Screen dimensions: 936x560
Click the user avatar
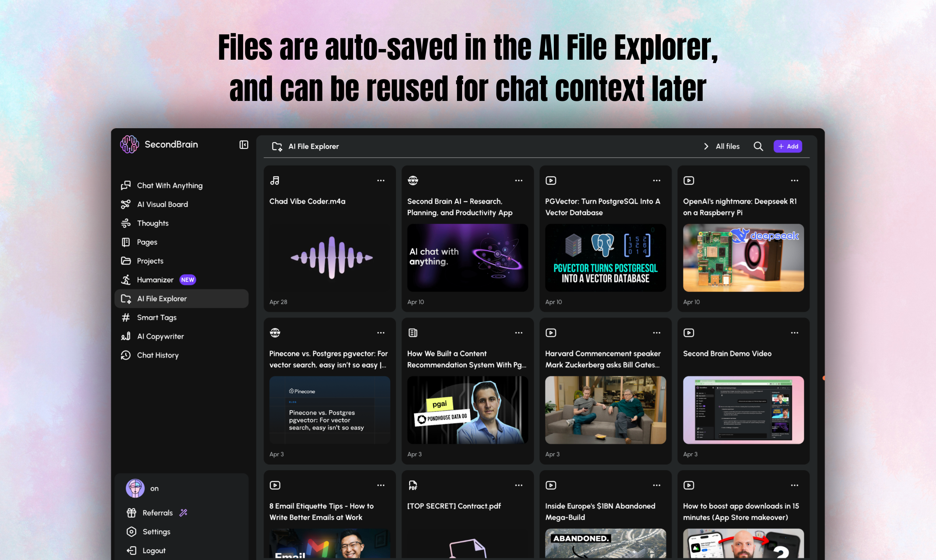coord(135,488)
